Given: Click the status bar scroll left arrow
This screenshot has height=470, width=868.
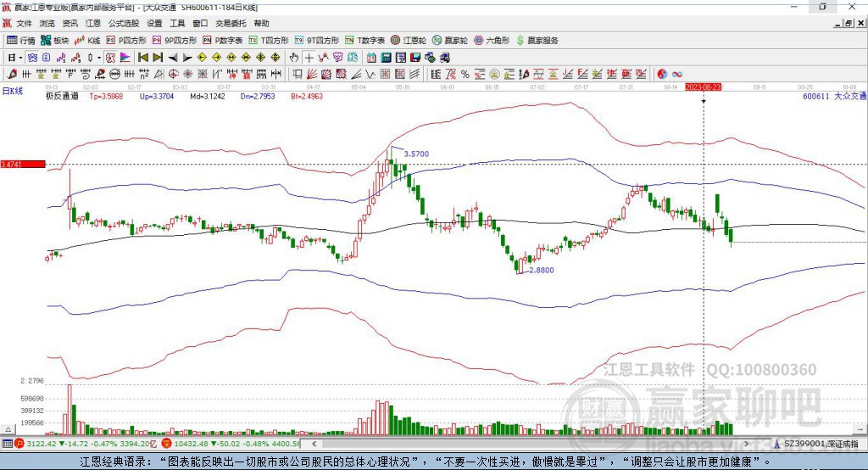Looking at the screenshot, I should coord(314,444).
